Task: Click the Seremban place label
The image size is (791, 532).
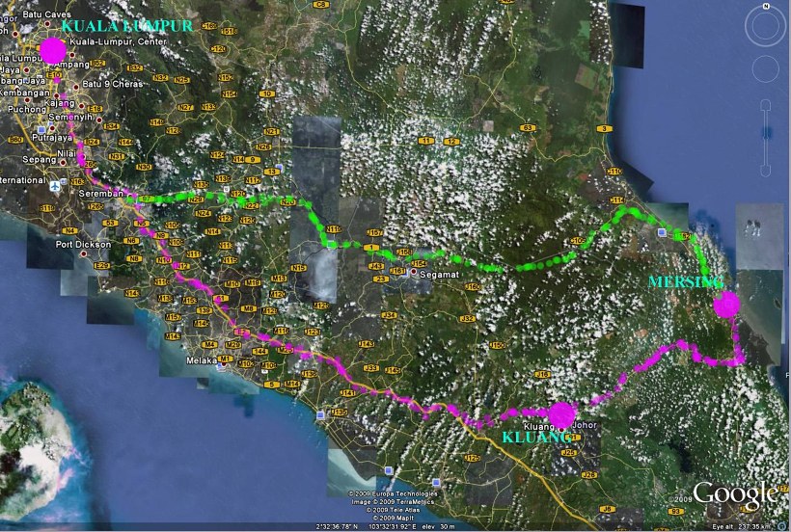Action: tap(95, 193)
